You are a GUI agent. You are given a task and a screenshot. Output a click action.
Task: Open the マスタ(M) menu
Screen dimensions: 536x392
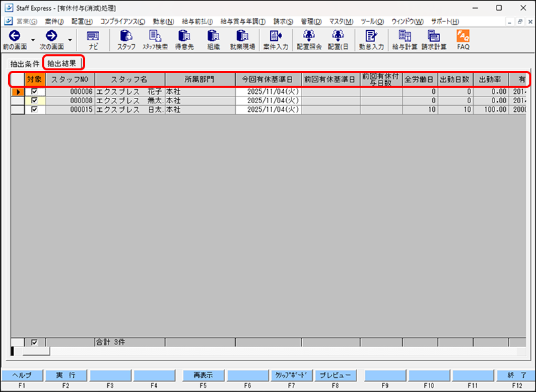click(x=341, y=21)
